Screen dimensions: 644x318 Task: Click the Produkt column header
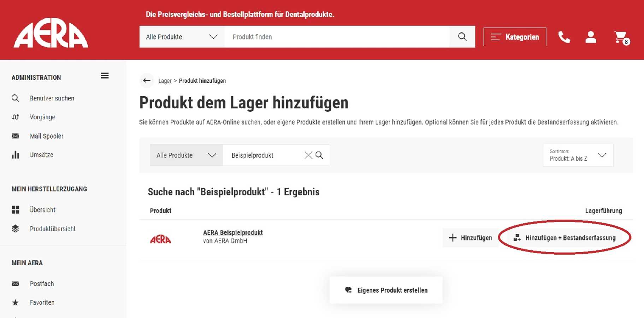tap(160, 210)
